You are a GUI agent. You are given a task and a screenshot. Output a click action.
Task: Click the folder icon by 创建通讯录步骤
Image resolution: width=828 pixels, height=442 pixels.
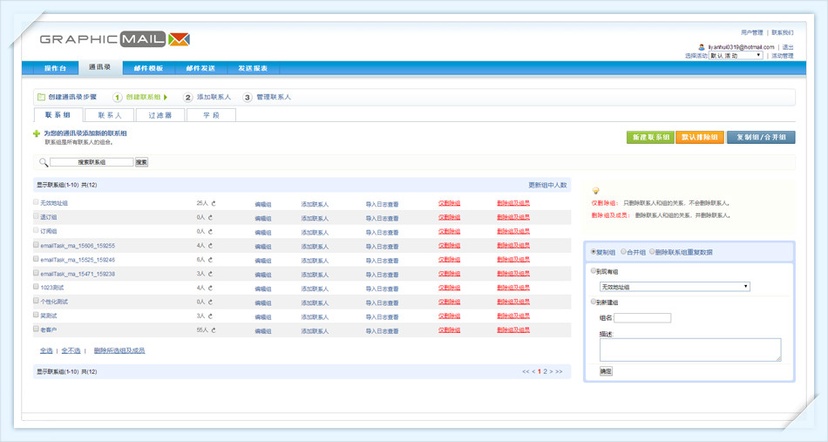(x=41, y=97)
